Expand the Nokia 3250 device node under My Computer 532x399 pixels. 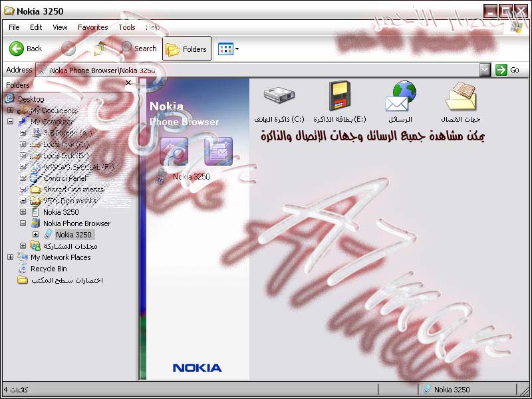pyautogui.click(x=23, y=212)
